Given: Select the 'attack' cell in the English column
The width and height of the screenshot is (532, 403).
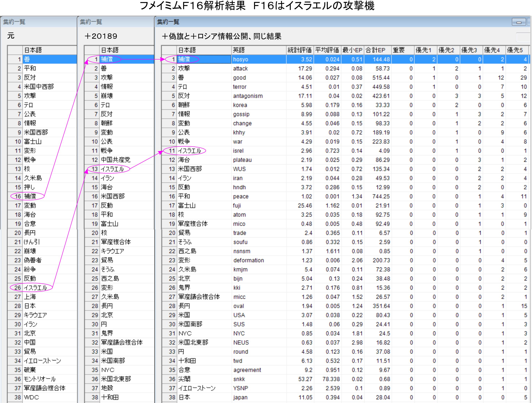Looking at the screenshot, I should (241, 68).
